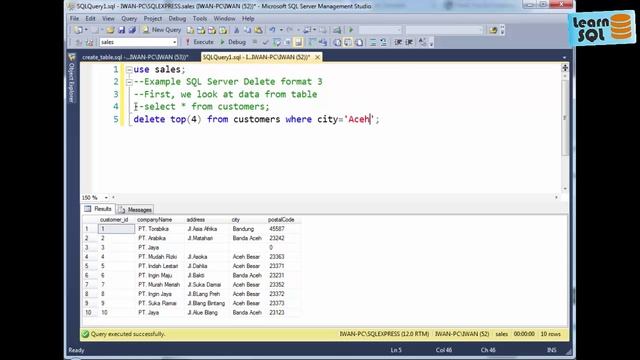Click the Parse checkmark icon
Image resolution: width=640 pixels, height=360 pixels.
coord(266,42)
